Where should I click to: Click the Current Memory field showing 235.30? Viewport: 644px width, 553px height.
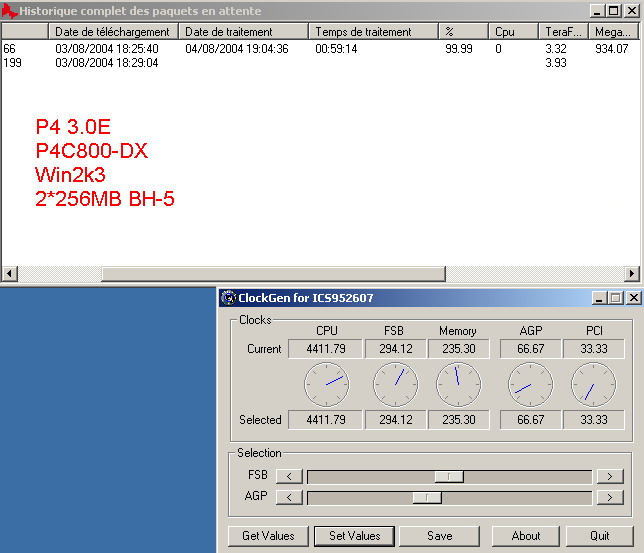459,349
